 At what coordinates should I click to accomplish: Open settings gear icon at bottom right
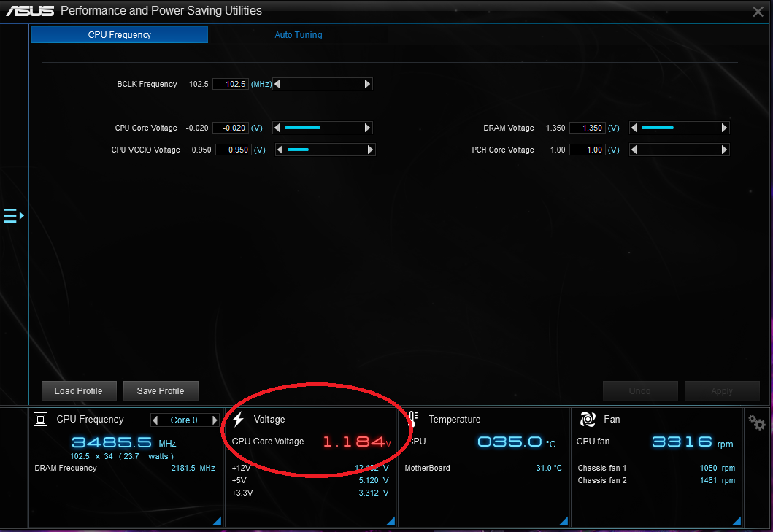pos(757,423)
